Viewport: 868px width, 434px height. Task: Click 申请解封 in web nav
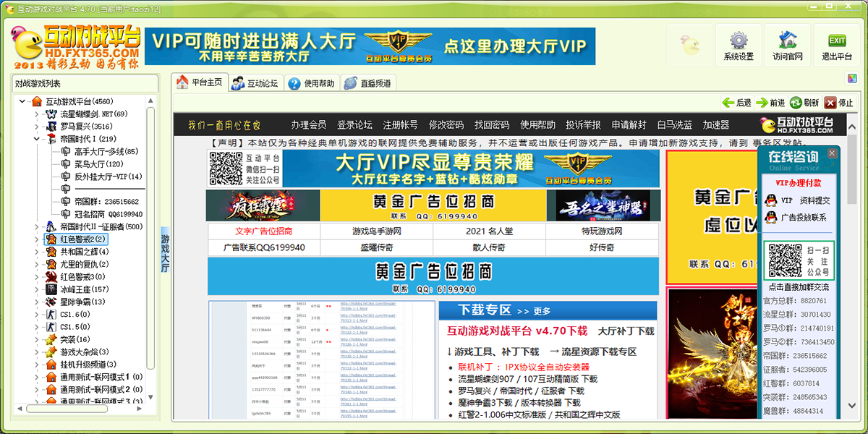[x=629, y=124]
